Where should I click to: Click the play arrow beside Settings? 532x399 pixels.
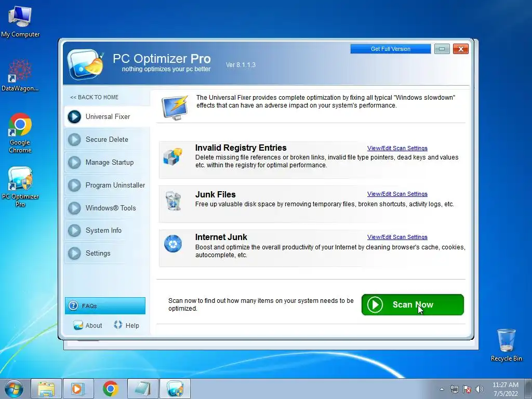tap(74, 253)
